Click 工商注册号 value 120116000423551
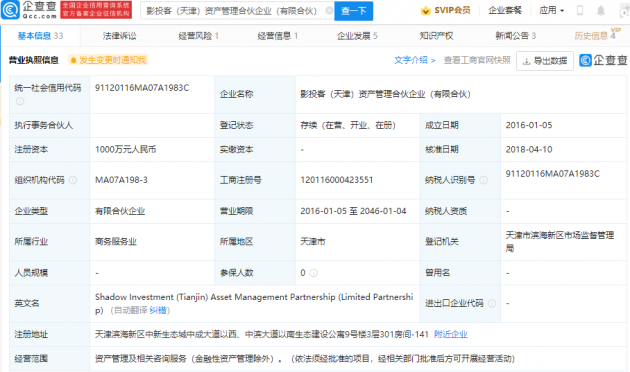Screen dimensions: 630x372 (x=337, y=180)
